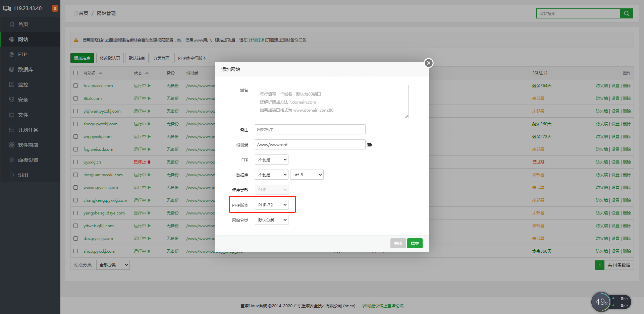
Task: Open 监控 in the sidebar menu
Action: click(x=23, y=84)
